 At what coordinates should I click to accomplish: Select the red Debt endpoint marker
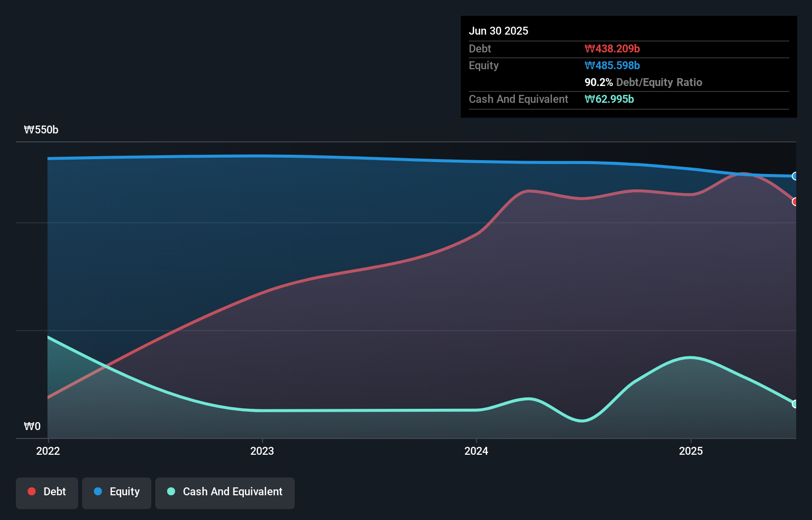tap(795, 202)
